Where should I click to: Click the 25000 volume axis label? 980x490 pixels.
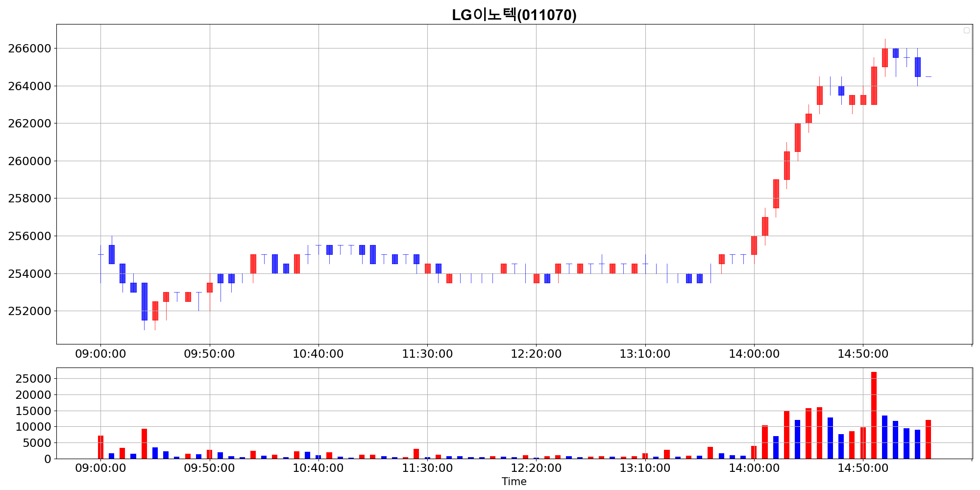[34, 379]
